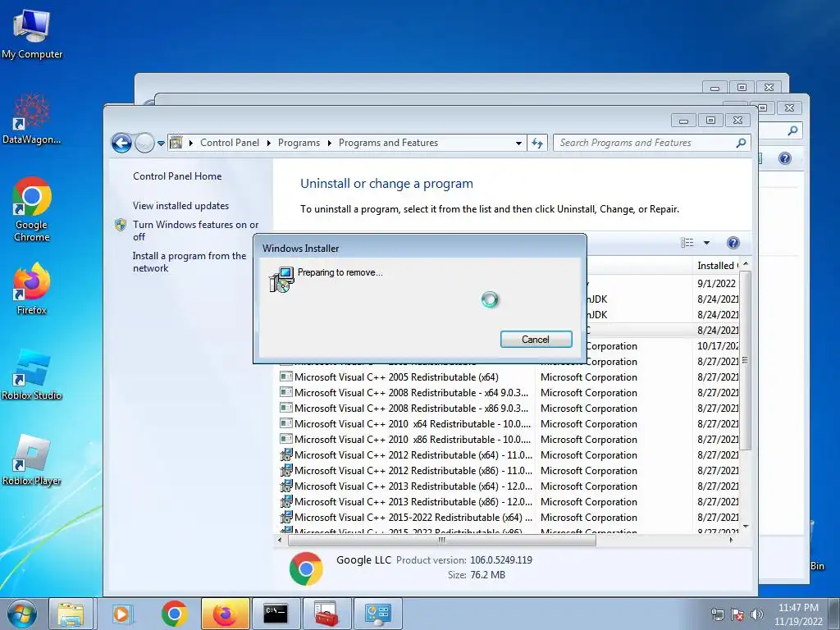Cancel the Windows Installer removal

(x=536, y=339)
